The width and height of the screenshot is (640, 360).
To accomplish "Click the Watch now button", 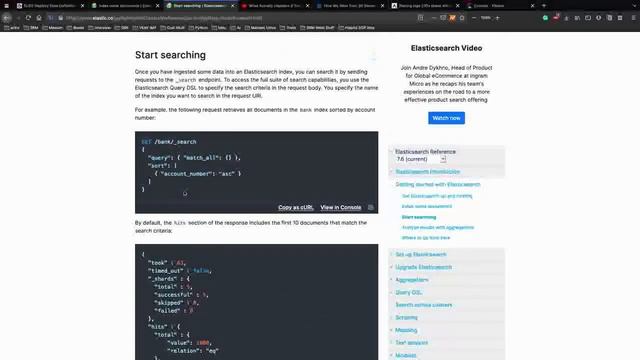I will pyautogui.click(x=446, y=118).
